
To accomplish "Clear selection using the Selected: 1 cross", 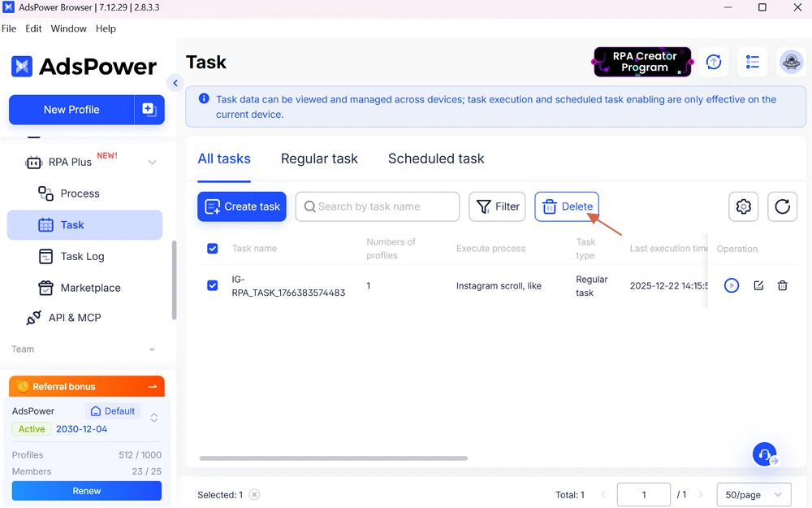I will [x=253, y=494].
